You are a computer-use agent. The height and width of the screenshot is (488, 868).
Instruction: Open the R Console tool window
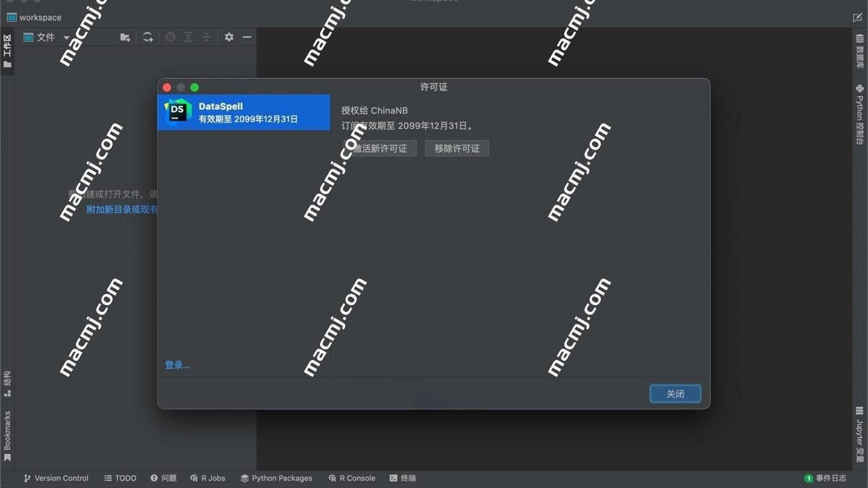click(x=352, y=479)
